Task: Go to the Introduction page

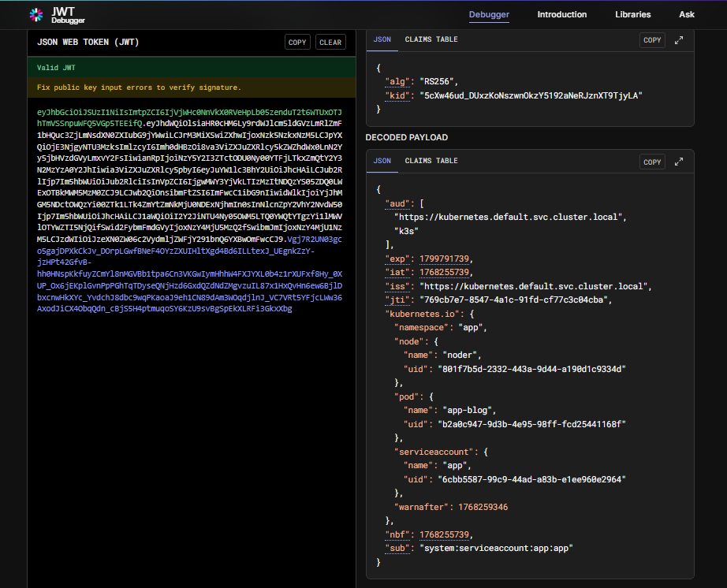Action: [561, 14]
